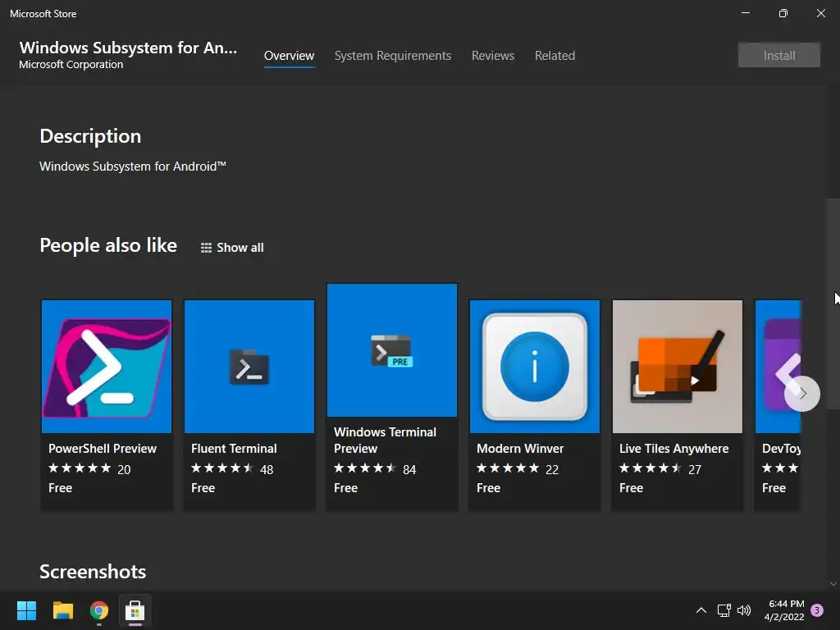Show next apps with carousel arrow
The image size is (840, 630).
(x=802, y=394)
